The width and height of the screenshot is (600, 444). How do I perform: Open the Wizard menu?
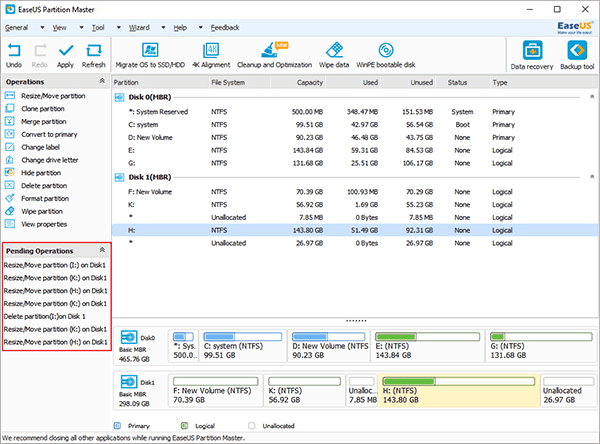[x=139, y=28]
